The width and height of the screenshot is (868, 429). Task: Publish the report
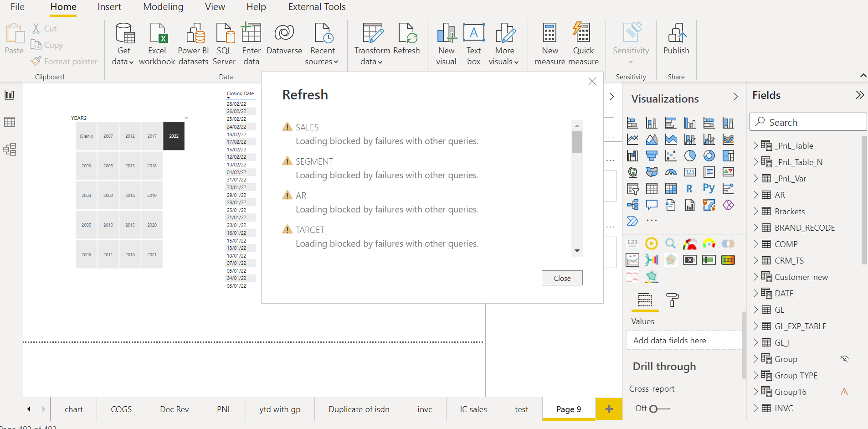(676, 39)
